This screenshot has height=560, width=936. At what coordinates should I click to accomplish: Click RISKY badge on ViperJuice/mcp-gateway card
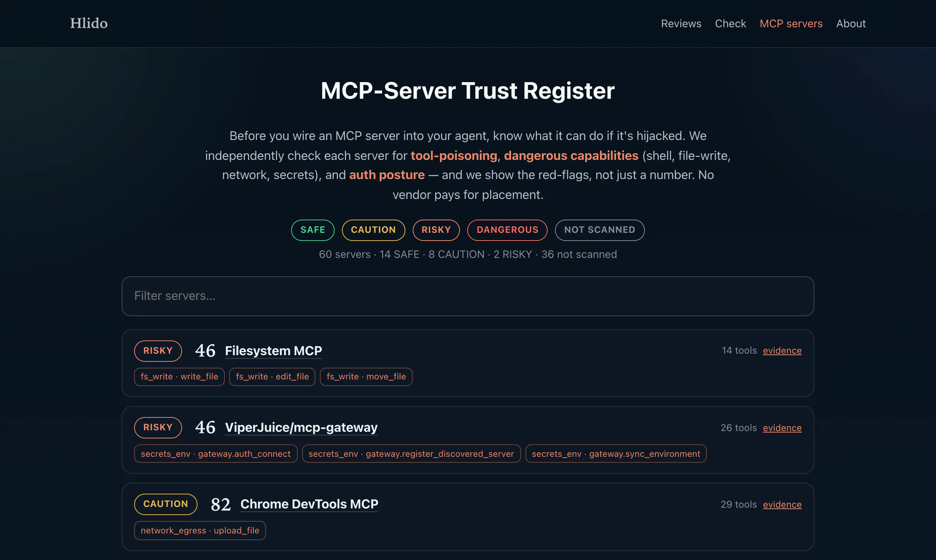[158, 427]
